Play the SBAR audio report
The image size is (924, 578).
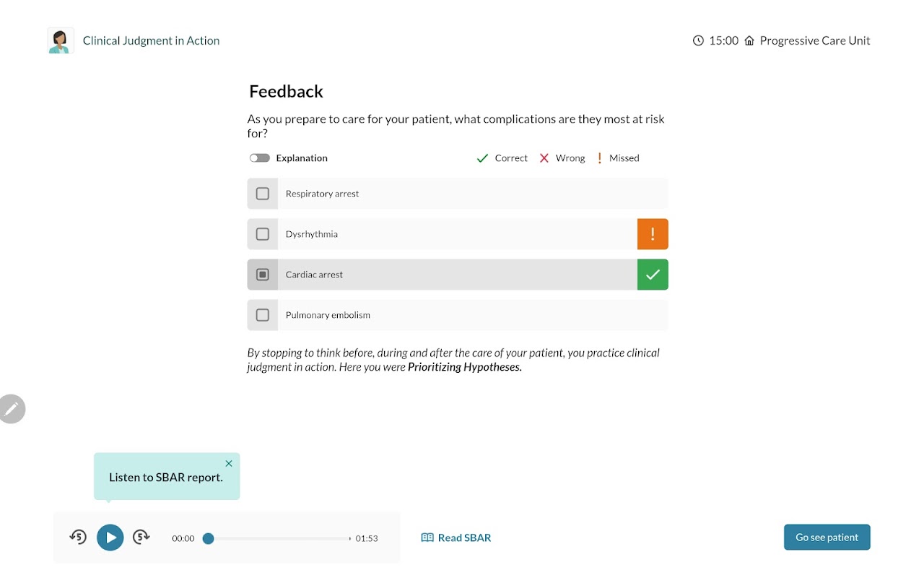point(110,538)
